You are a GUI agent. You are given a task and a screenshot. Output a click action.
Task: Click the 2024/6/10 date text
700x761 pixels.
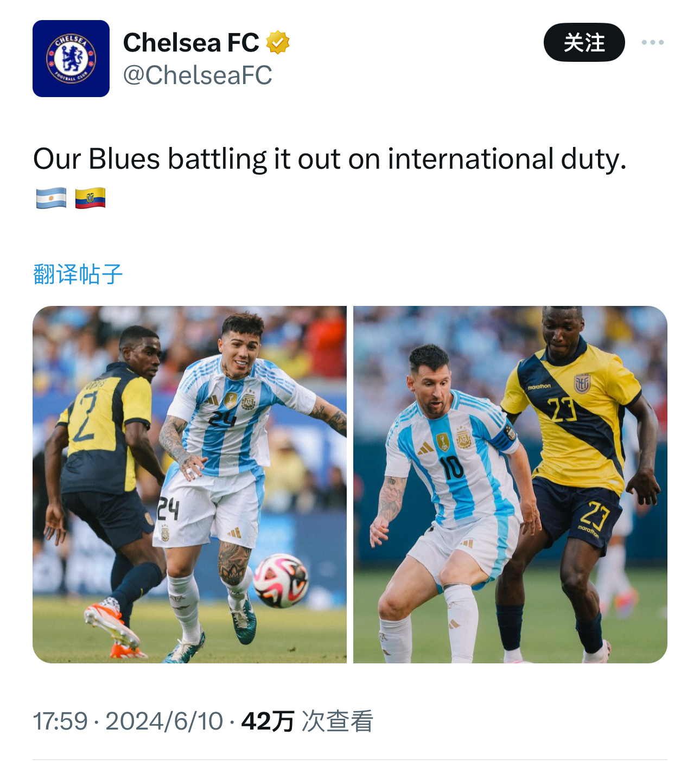point(164,721)
